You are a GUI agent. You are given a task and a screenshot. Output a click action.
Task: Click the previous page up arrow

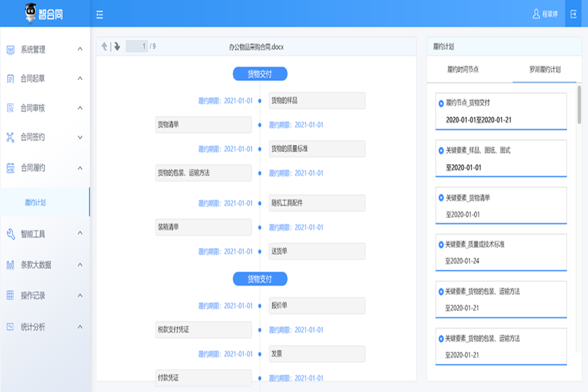104,47
